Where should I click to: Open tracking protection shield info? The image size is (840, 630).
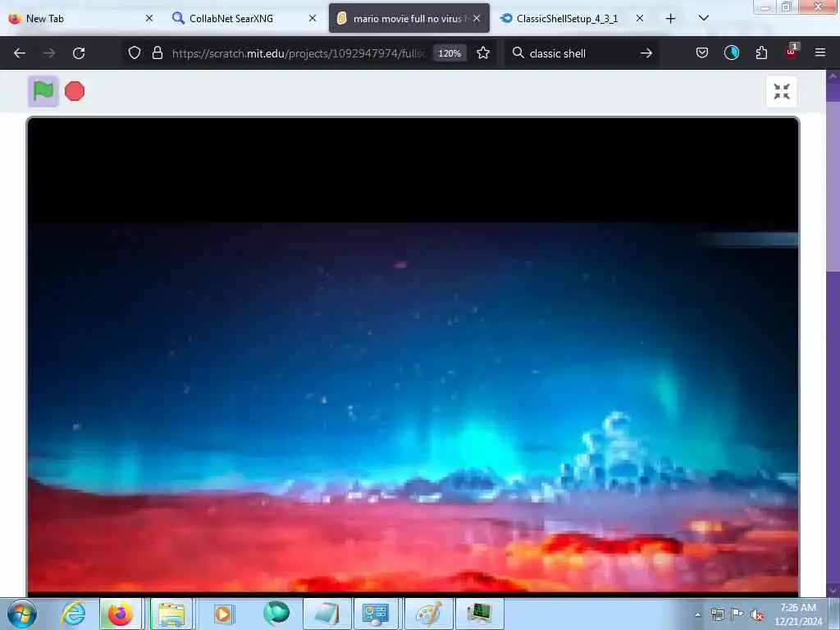pyautogui.click(x=135, y=53)
